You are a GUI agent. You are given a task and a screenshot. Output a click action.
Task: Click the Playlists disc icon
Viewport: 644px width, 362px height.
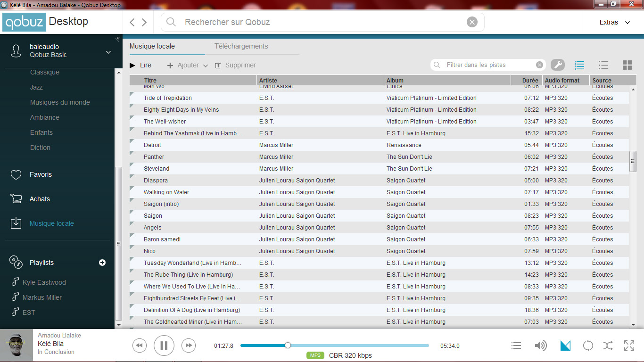pyautogui.click(x=16, y=262)
